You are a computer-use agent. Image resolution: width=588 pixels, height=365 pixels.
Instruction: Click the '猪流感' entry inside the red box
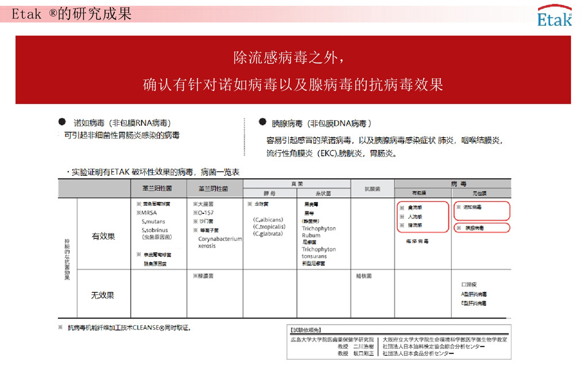pos(415,225)
